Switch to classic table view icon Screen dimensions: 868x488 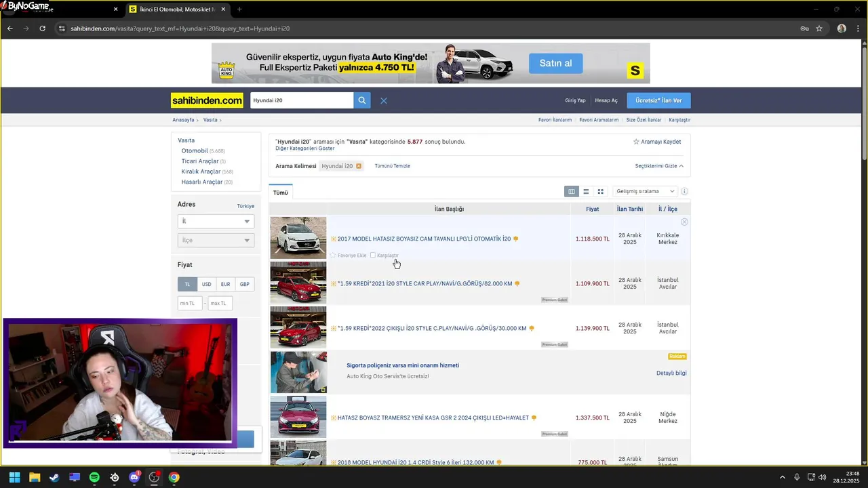point(572,191)
